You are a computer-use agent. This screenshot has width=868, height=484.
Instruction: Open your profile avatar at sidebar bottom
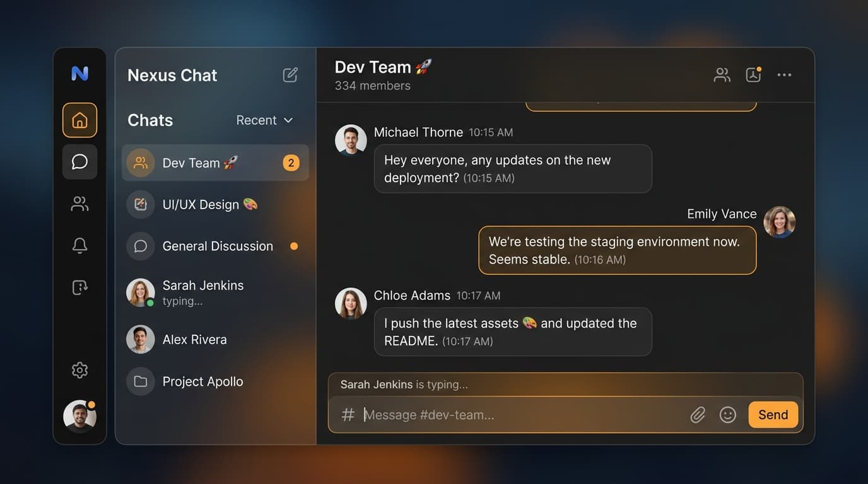[79, 417]
